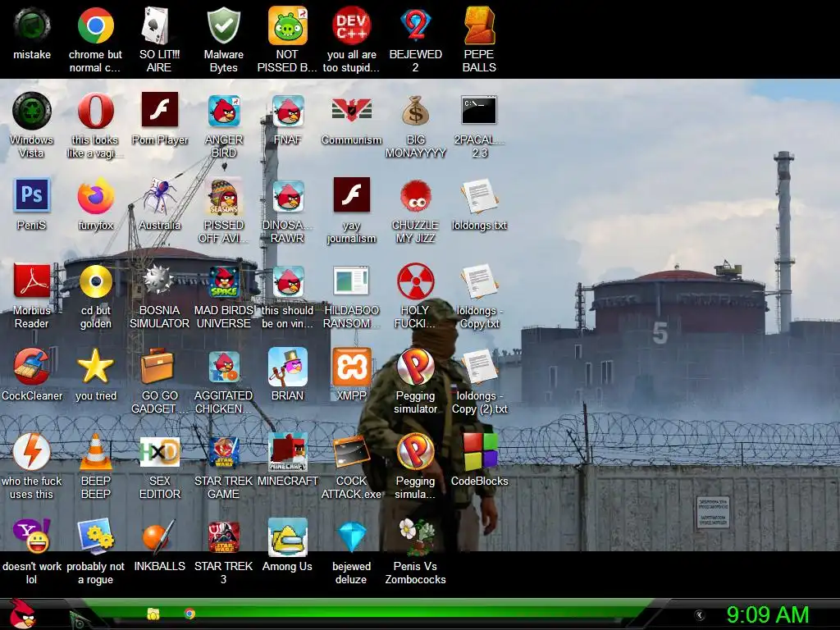
Task: Open the red radiation symbol 'HOLY' icon
Action: click(415, 281)
